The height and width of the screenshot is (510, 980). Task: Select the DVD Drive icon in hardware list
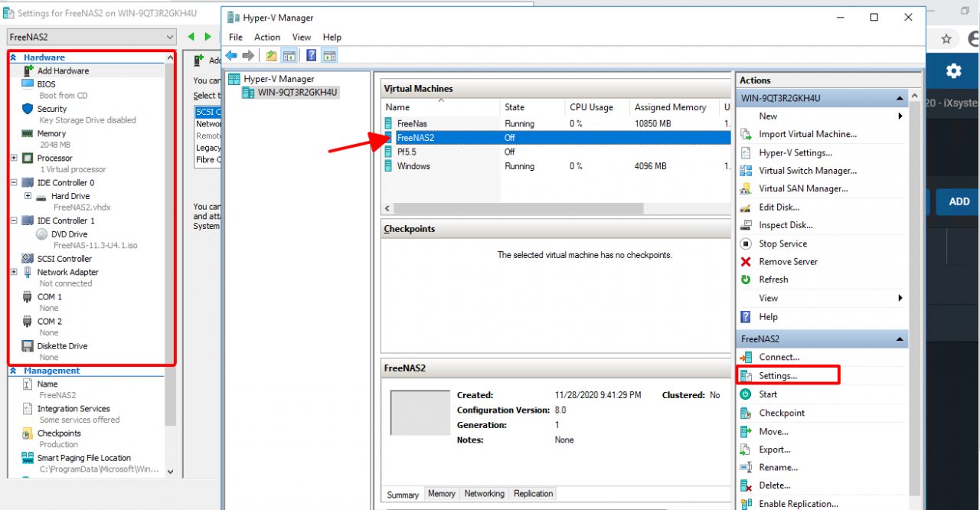tap(42, 234)
